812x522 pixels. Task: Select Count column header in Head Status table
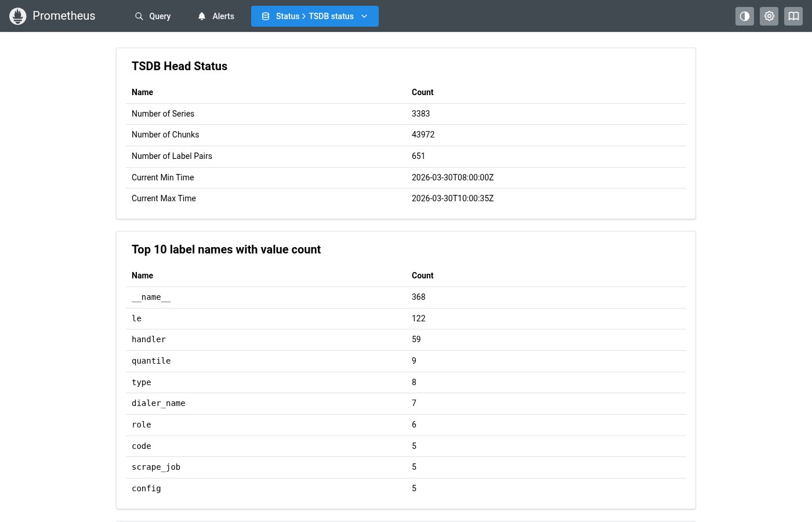pyautogui.click(x=422, y=92)
